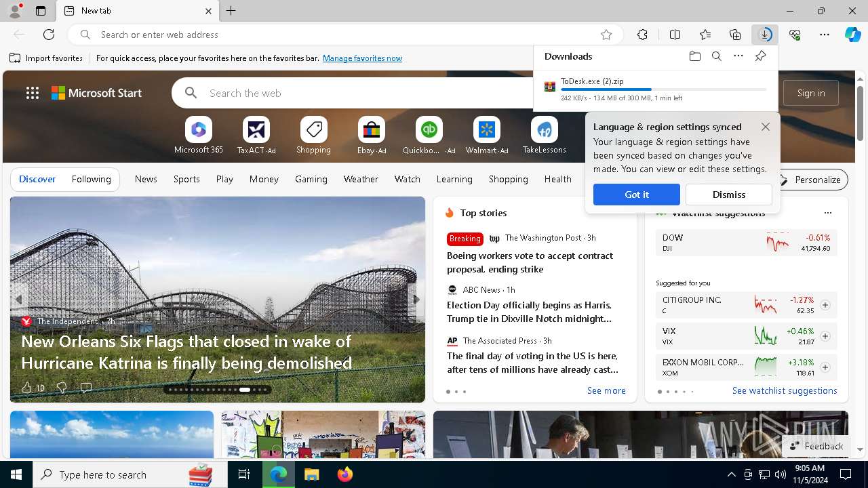Open the Money category
Image resolution: width=868 pixels, height=488 pixels.
(264, 180)
